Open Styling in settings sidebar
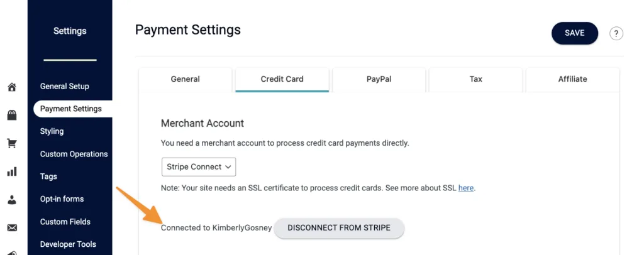Image resolution: width=644 pixels, height=255 pixels. [x=52, y=131]
